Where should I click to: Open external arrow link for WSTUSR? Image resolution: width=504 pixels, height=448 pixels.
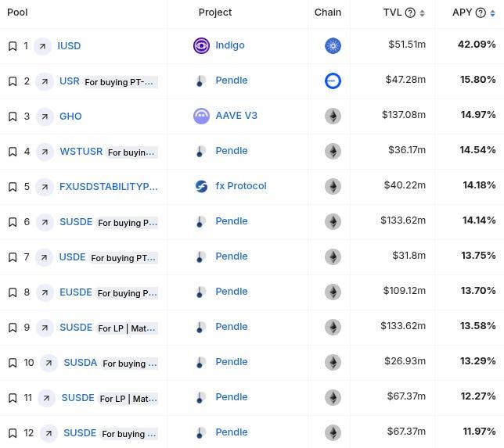(45, 152)
